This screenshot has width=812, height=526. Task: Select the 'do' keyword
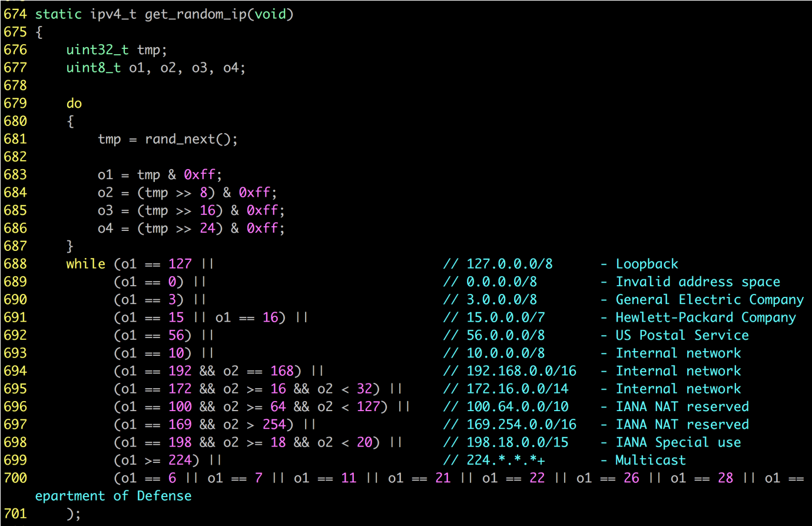click(74, 104)
